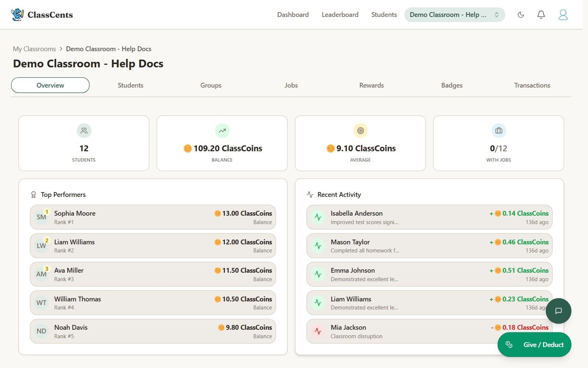Click "Emma Johnson" in Recent Activity

(353, 270)
